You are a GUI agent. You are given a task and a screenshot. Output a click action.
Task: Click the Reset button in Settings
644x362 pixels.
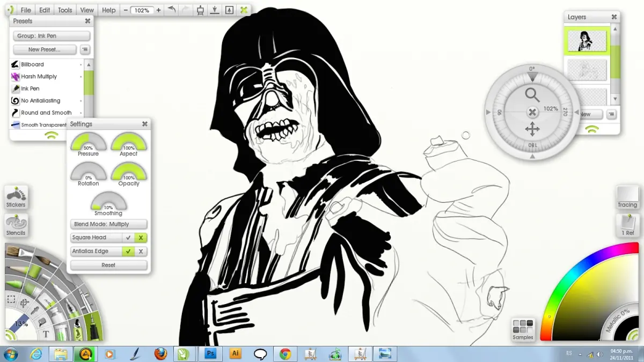[108, 265]
